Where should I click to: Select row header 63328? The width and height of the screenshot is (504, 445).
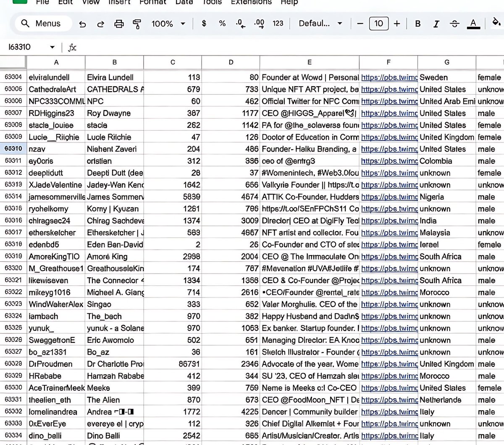13,364
